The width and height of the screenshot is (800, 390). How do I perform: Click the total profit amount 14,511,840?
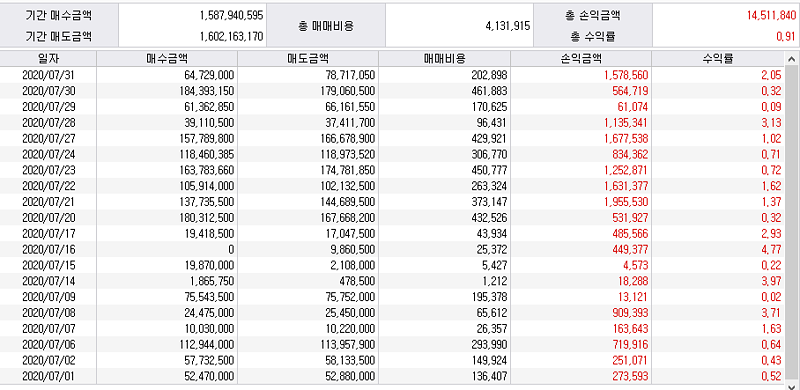click(x=771, y=15)
